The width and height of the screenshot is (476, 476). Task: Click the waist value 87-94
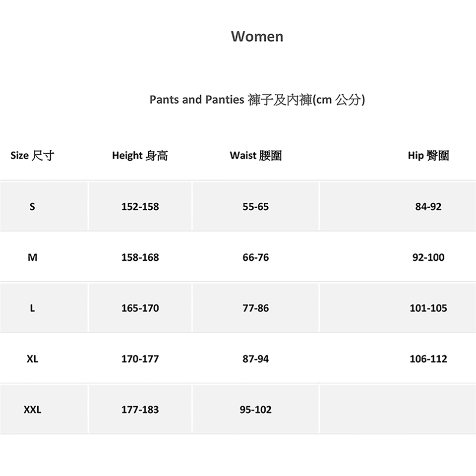256,359
